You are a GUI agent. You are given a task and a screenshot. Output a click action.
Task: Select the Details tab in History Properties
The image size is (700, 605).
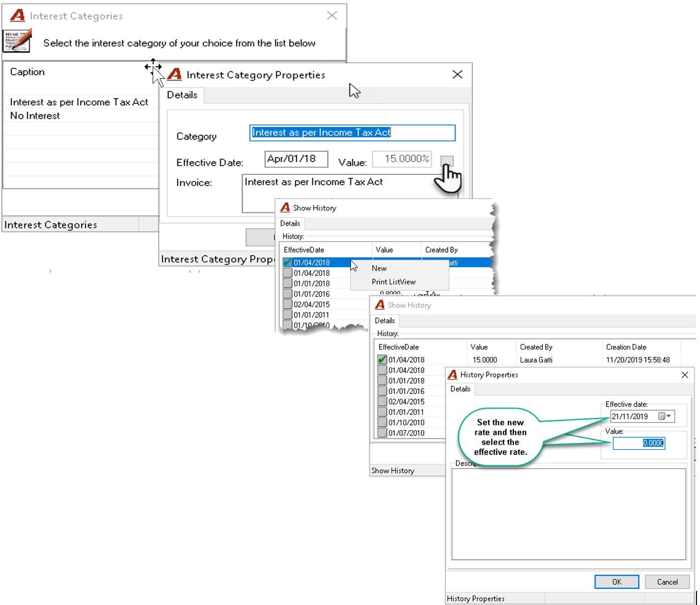pyautogui.click(x=460, y=389)
